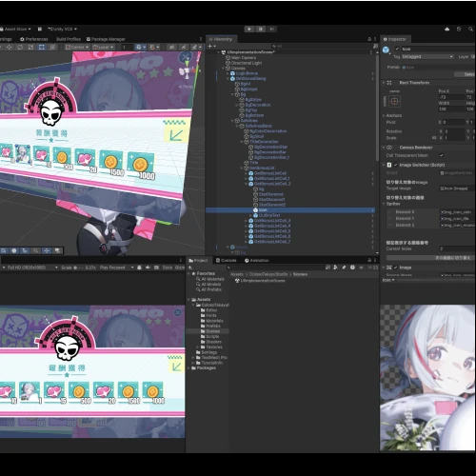The height and width of the screenshot is (476, 476).
Task: Adjust the Game view Scale slider
Action: click(x=79, y=268)
